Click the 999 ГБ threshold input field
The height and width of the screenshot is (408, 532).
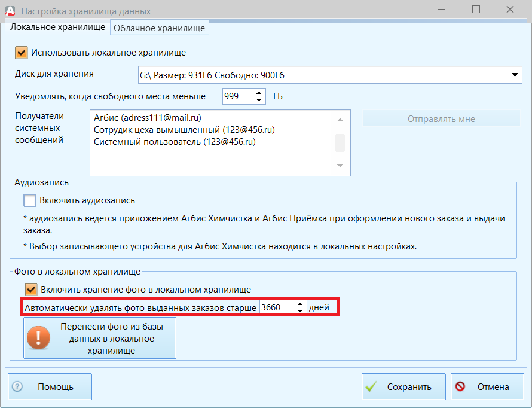coord(239,96)
